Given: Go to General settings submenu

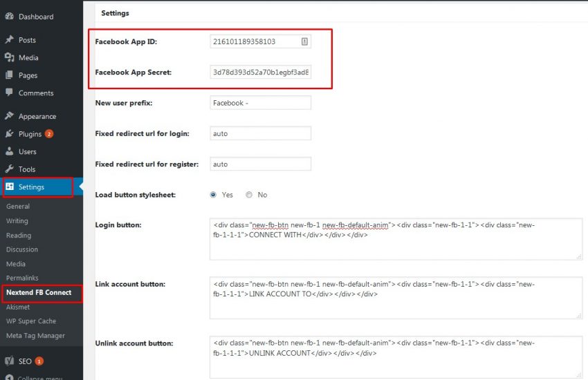Looking at the screenshot, I should pyautogui.click(x=17, y=206).
